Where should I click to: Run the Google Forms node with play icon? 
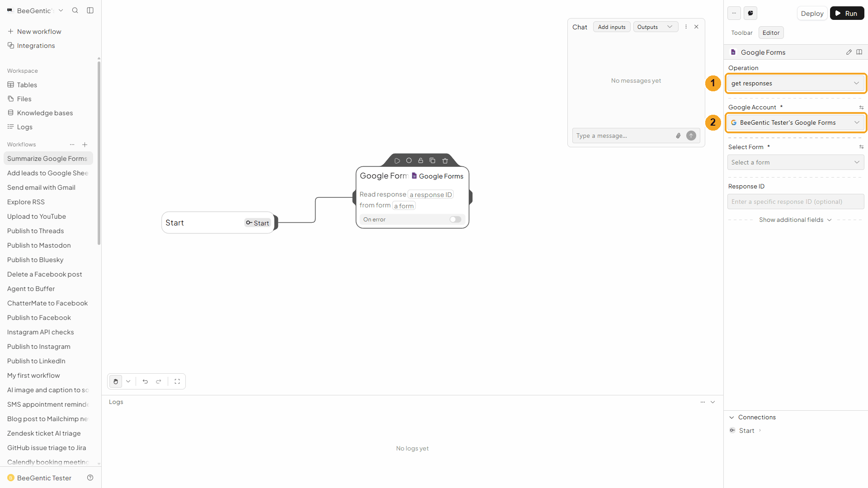(397, 161)
